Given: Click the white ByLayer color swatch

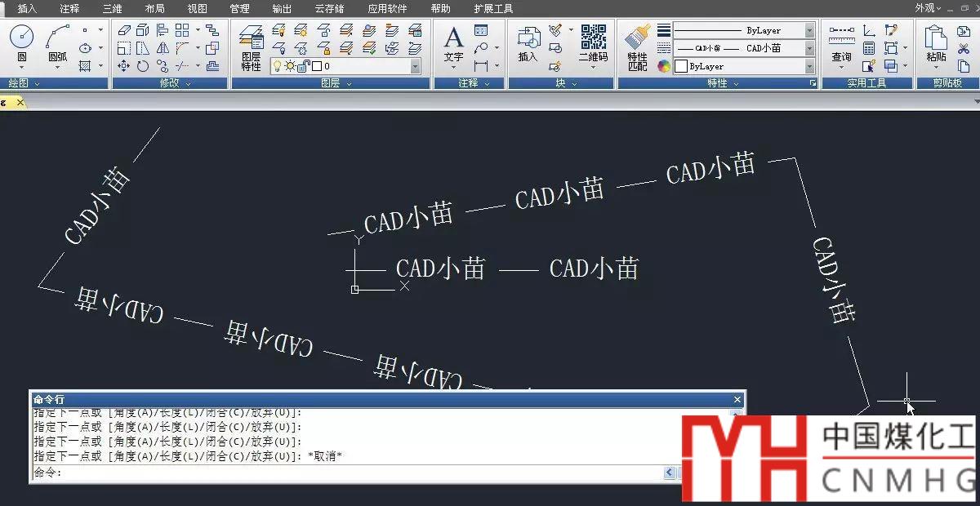Looking at the screenshot, I should (681, 66).
